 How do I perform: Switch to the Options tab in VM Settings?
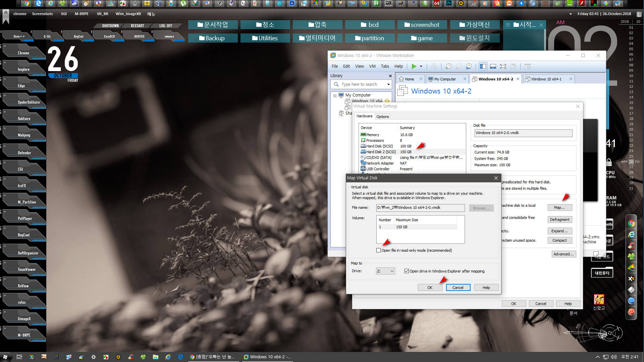point(382,117)
